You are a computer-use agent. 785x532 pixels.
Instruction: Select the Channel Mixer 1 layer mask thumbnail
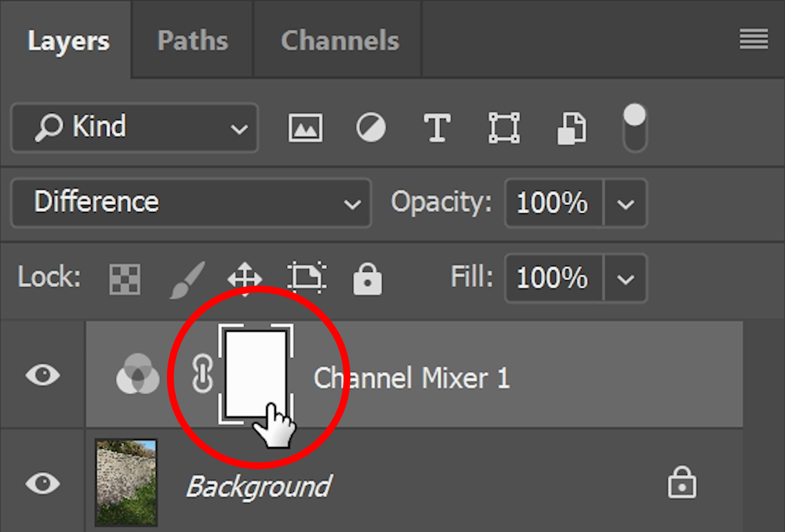(256, 374)
